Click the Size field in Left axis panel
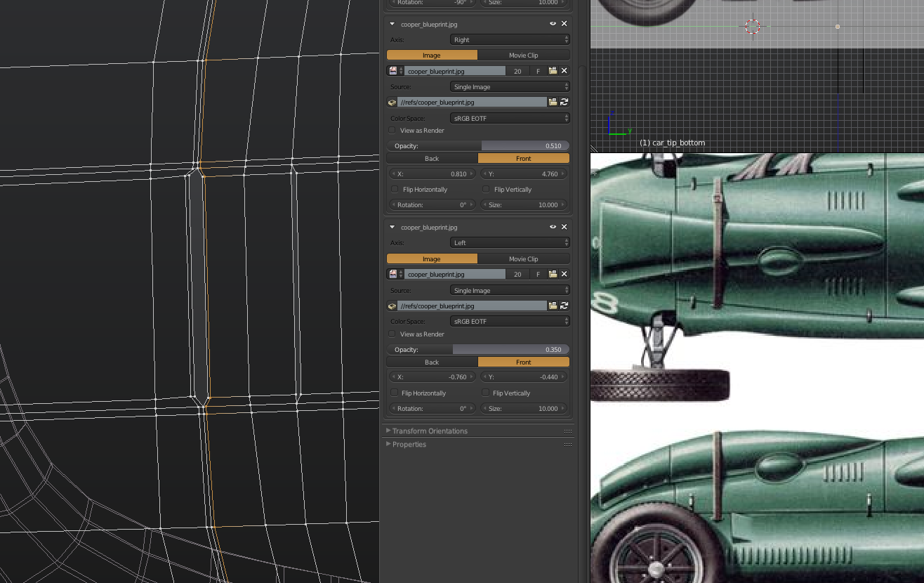The width and height of the screenshot is (924, 583). 524,409
